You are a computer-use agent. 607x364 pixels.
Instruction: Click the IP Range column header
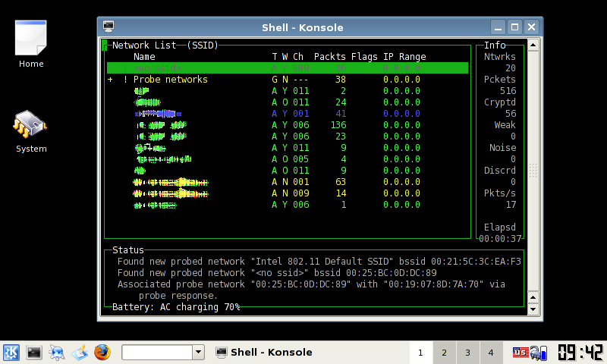[x=404, y=57]
